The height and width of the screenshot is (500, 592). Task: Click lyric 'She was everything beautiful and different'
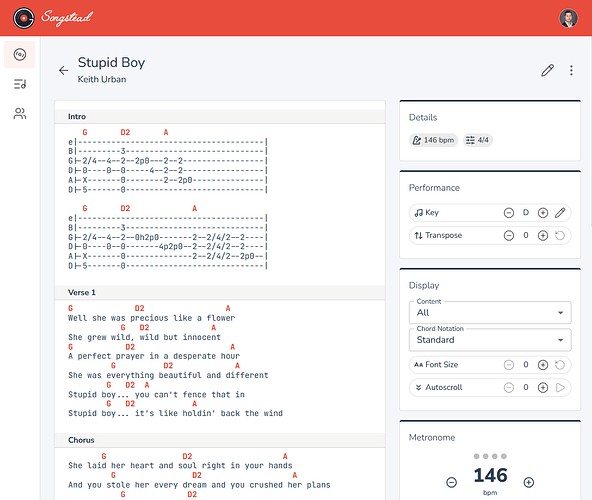point(168,375)
